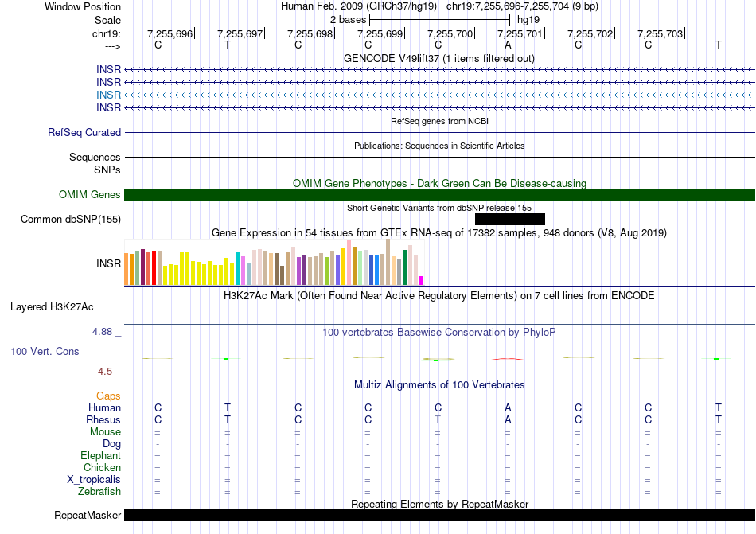The height and width of the screenshot is (534, 756).
Task: Select the Zebrafish species label
Action: pos(100,492)
